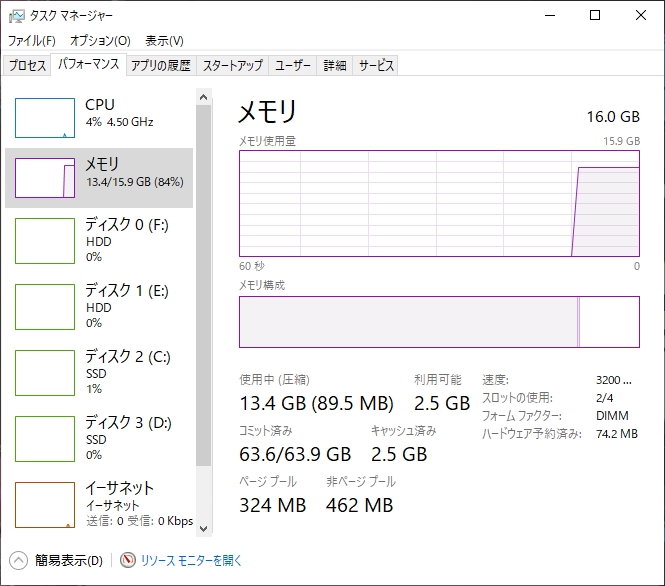Viewport: 665px width, 586px height.
Task: Click the memory composition bar
Action: tap(438, 322)
